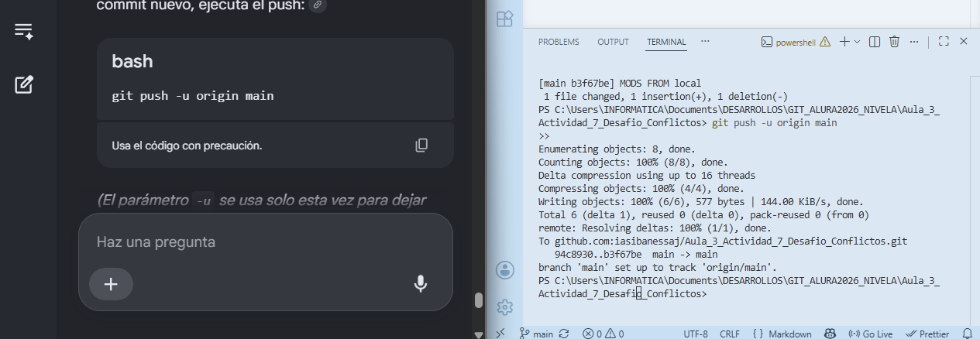Viewport: 980px width, 339px height.
Task: Kill the terminal with the trash icon
Action: point(894,42)
